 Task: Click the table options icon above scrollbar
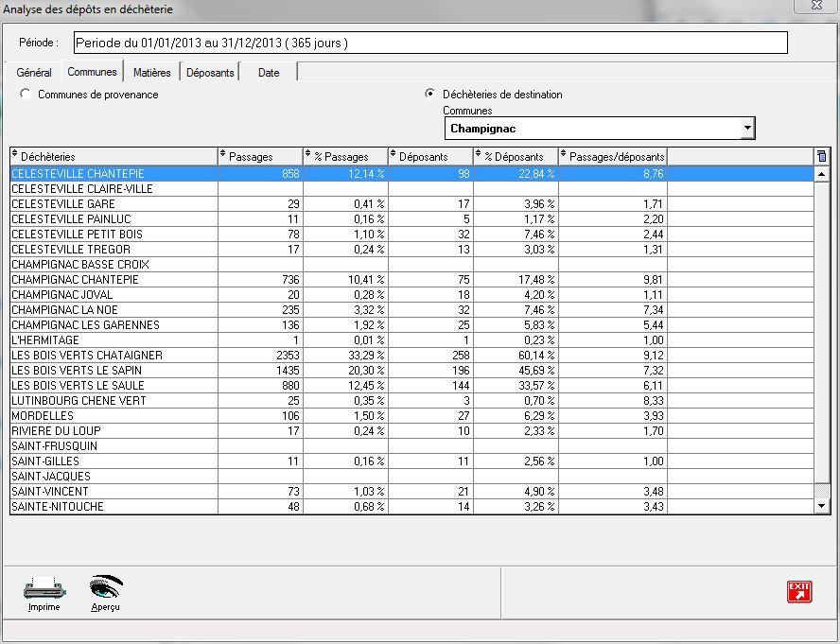coord(821,156)
